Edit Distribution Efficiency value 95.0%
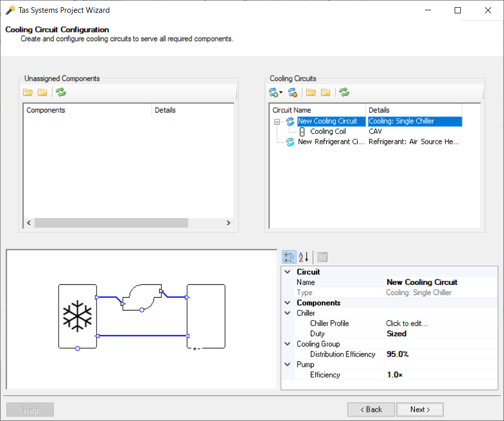The width and height of the screenshot is (504, 421). [x=441, y=354]
